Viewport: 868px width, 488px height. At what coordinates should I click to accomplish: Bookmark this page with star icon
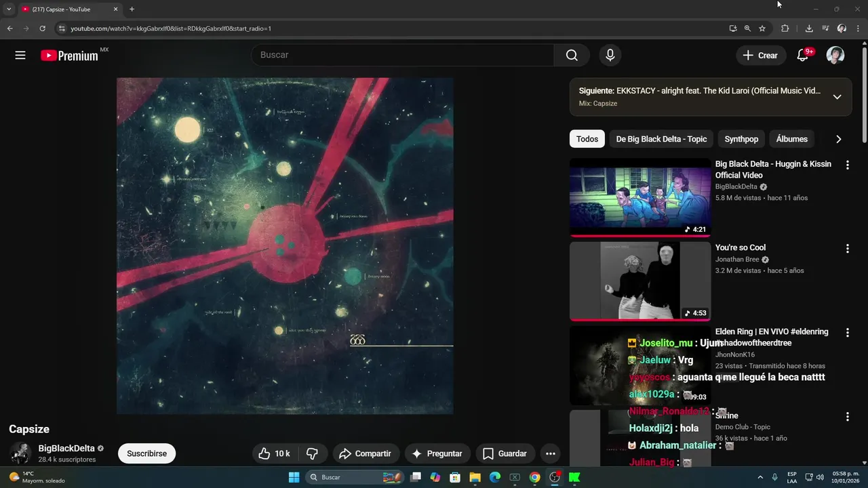762,28
